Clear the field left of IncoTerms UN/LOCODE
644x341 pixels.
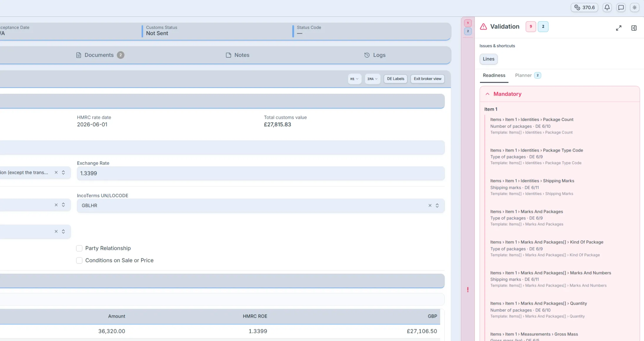56,205
